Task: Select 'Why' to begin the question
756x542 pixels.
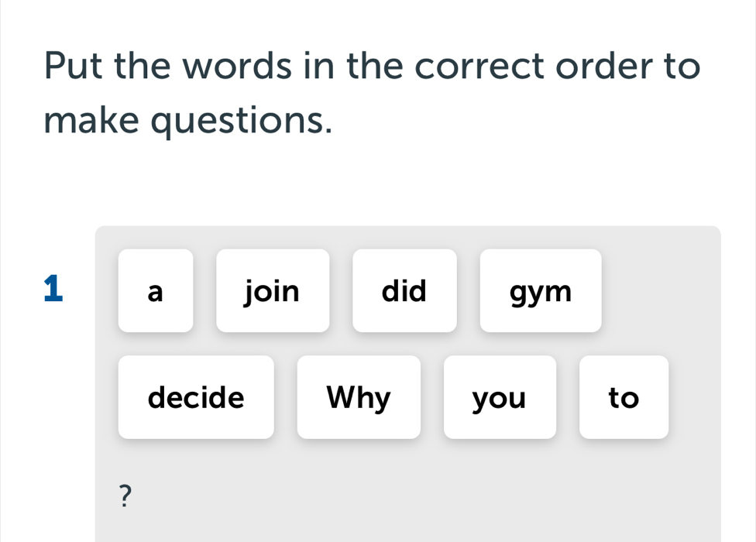Action: coord(359,397)
